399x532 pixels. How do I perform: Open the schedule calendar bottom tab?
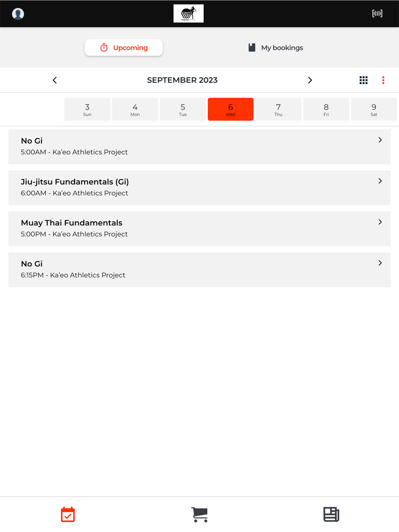point(68,514)
